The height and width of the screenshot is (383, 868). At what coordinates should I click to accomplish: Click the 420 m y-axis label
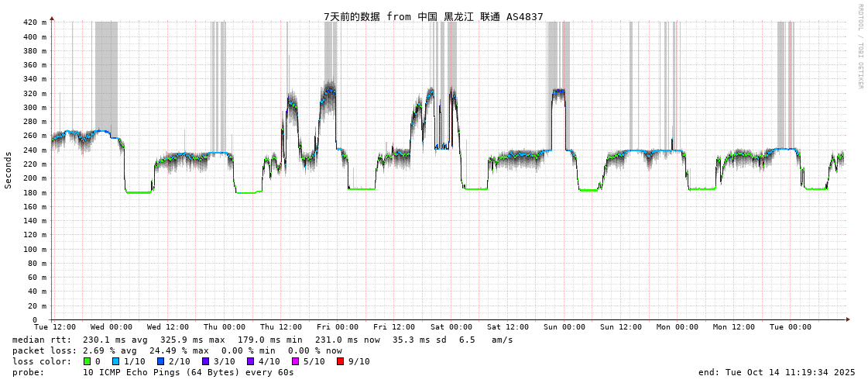(34, 22)
